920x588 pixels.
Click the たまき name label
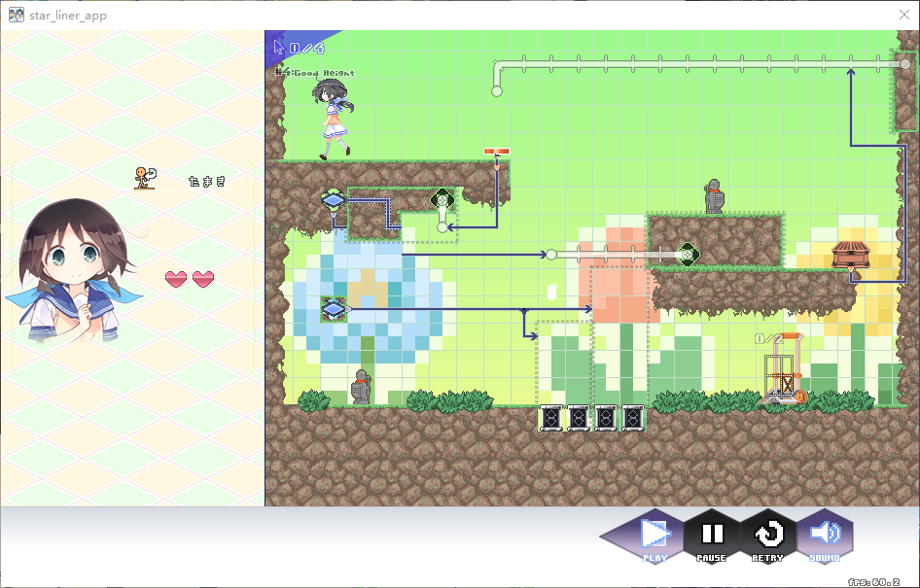(207, 181)
